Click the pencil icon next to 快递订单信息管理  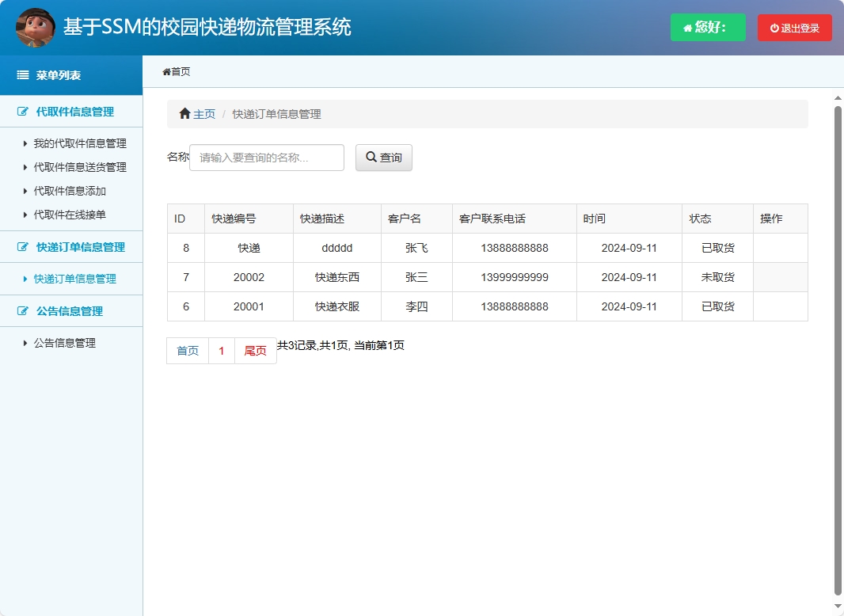point(21,246)
